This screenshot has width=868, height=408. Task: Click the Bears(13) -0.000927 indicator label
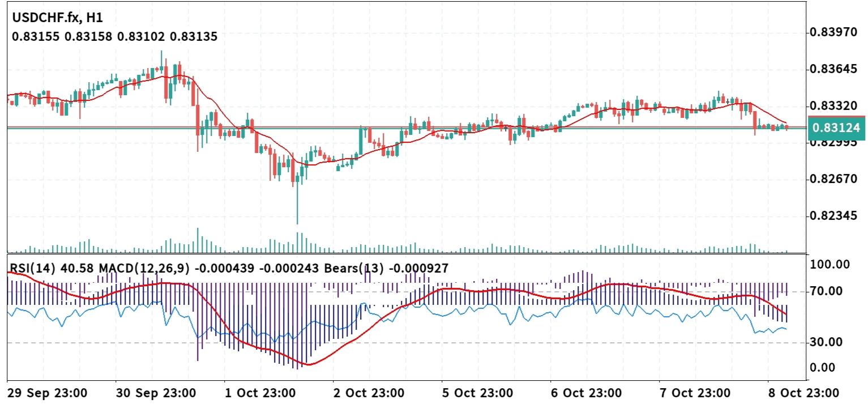click(386, 267)
